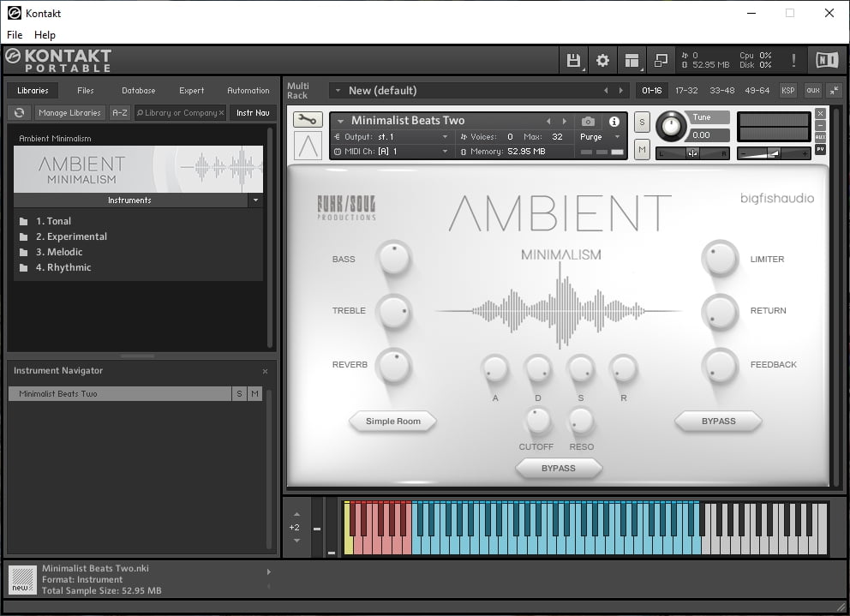This screenshot has width=850, height=616.
Task: Switch to the Expert tab
Action: coord(191,91)
